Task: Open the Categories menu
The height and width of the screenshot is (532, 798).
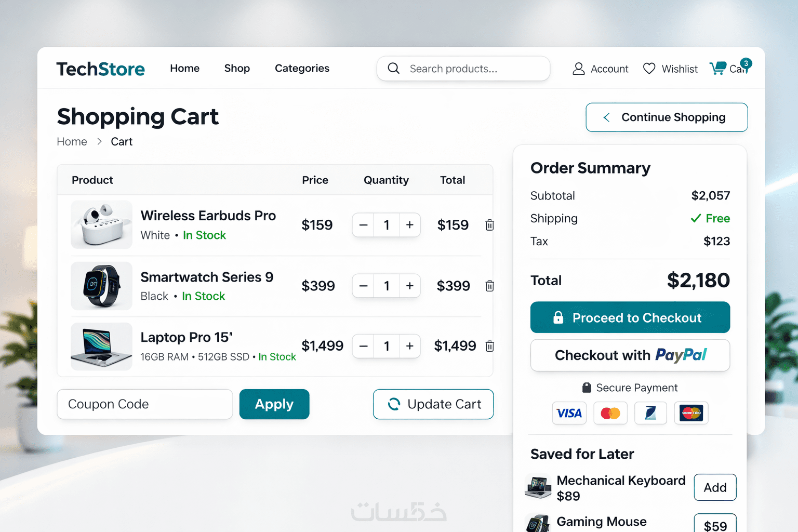Action: coord(302,68)
